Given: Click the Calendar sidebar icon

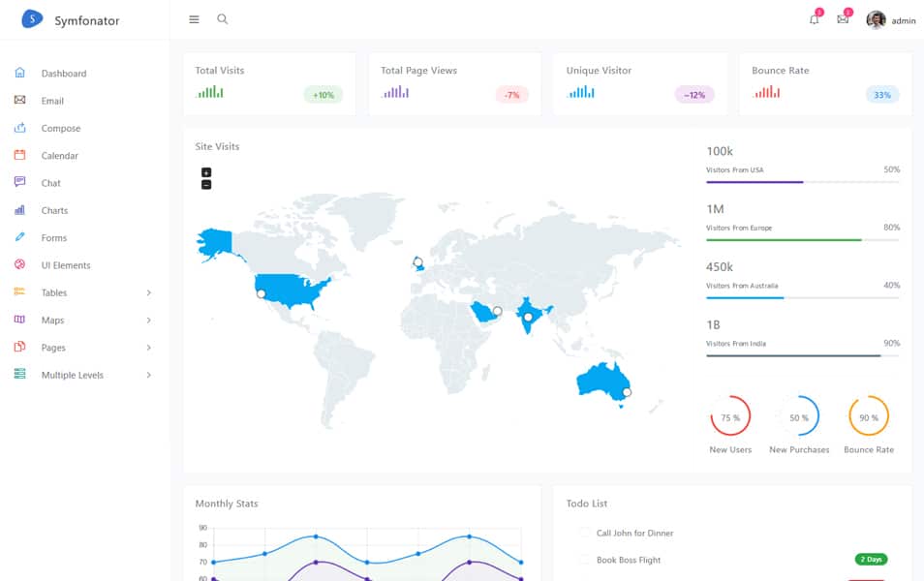Looking at the screenshot, I should point(20,155).
